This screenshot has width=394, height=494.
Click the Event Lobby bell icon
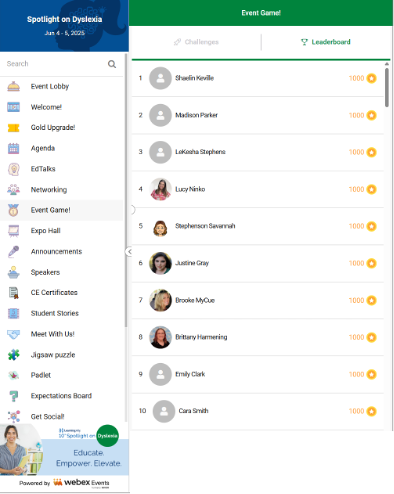13,86
